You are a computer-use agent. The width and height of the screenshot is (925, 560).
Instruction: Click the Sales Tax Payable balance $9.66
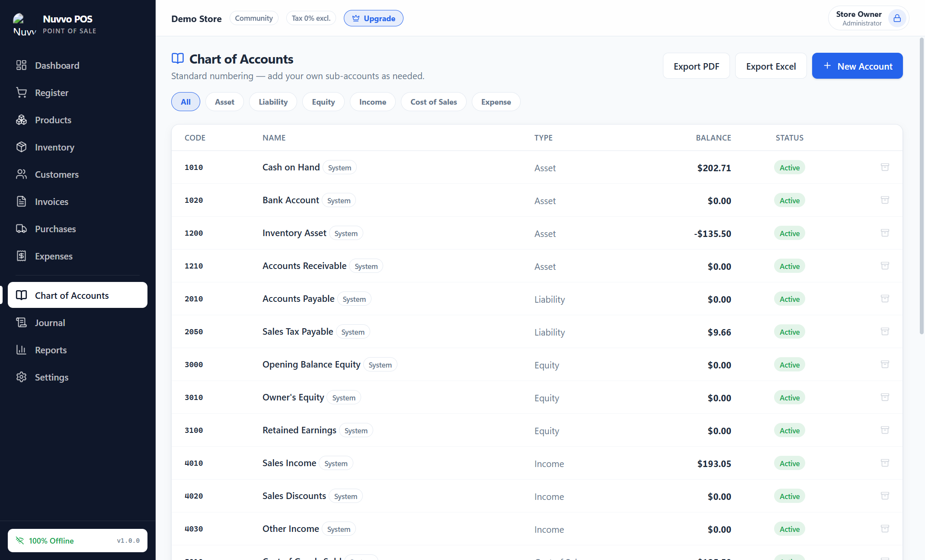[719, 332]
